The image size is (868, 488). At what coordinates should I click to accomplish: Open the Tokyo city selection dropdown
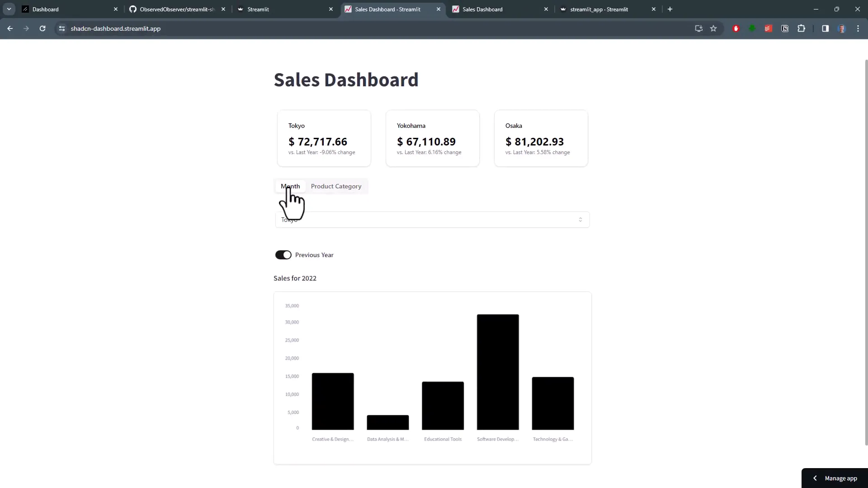(432, 220)
